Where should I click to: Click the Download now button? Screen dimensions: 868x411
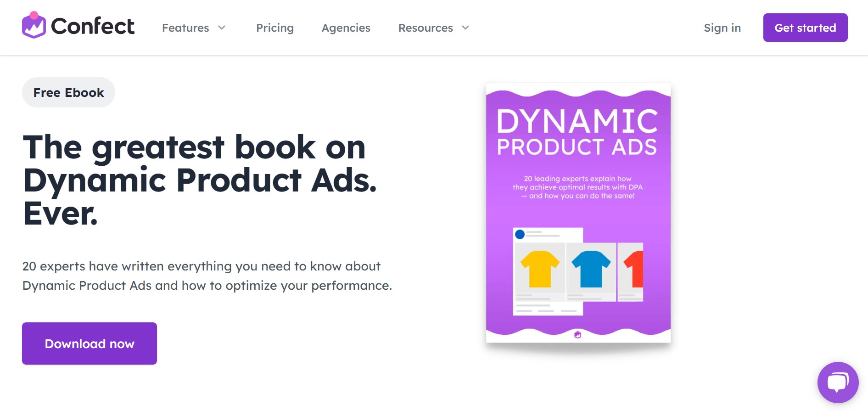(x=90, y=343)
